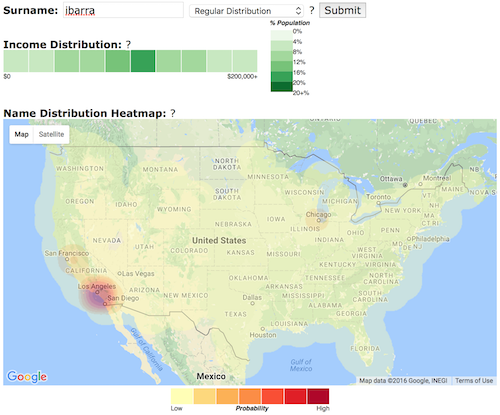Switch the map to Map view

(21, 134)
